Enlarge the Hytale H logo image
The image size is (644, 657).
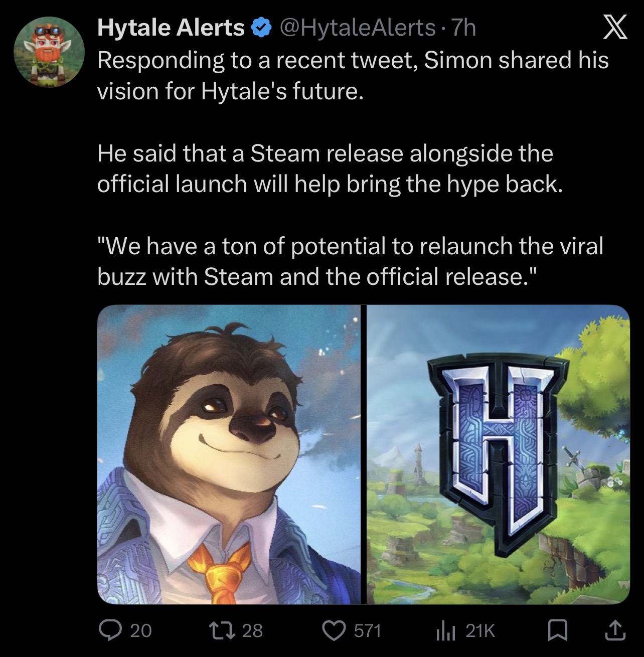click(498, 454)
